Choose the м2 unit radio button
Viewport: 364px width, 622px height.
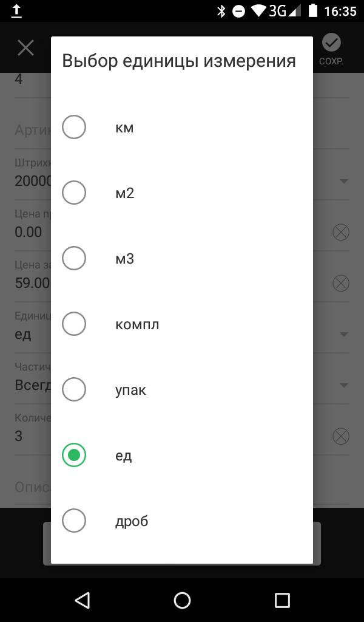click(x=74, y=193)
